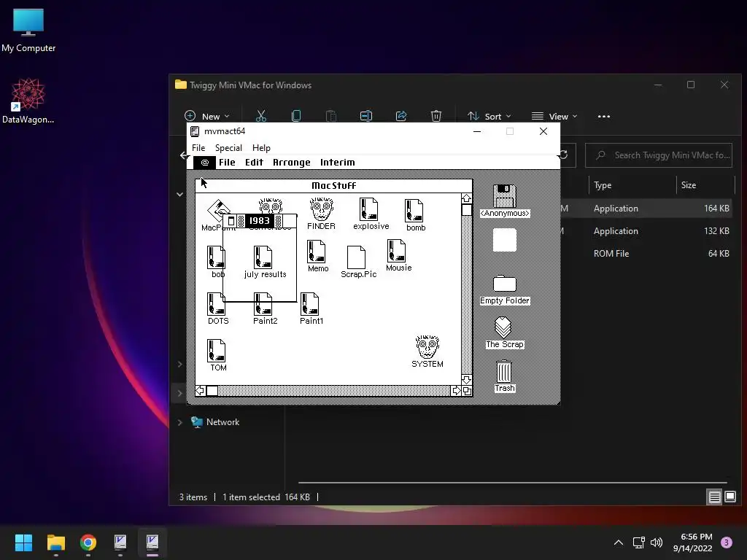Click the MacStuff scroll down arrow
Image resolution: width=747 pixels, height=560 pixels.
click(x=466, y=379)
